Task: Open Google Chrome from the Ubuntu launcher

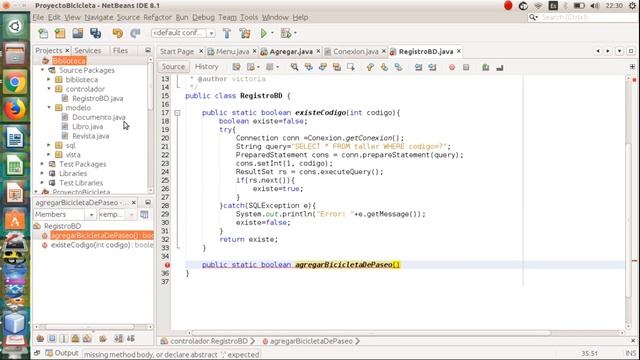Action: (15, 82)
